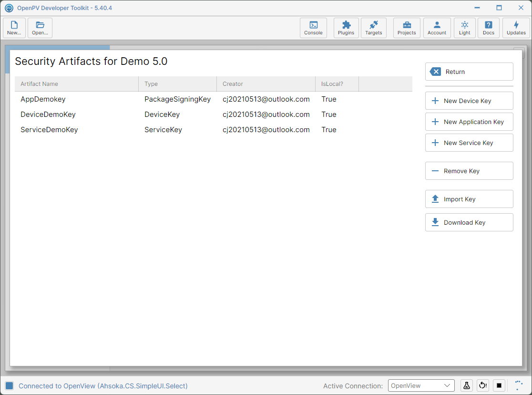Click the stop square icon in the status bar
Screen dimensions: 532x395
pos(499,385)
